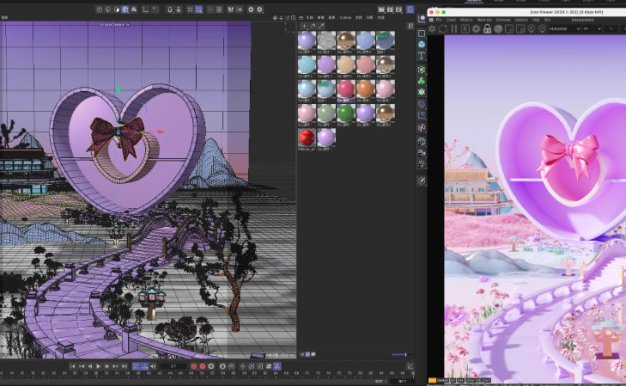Image resolution: width=626 pixels, height=386 pixels.
Task: Open the Compare menu in Live Viewer
Action: tap(503, 20)
